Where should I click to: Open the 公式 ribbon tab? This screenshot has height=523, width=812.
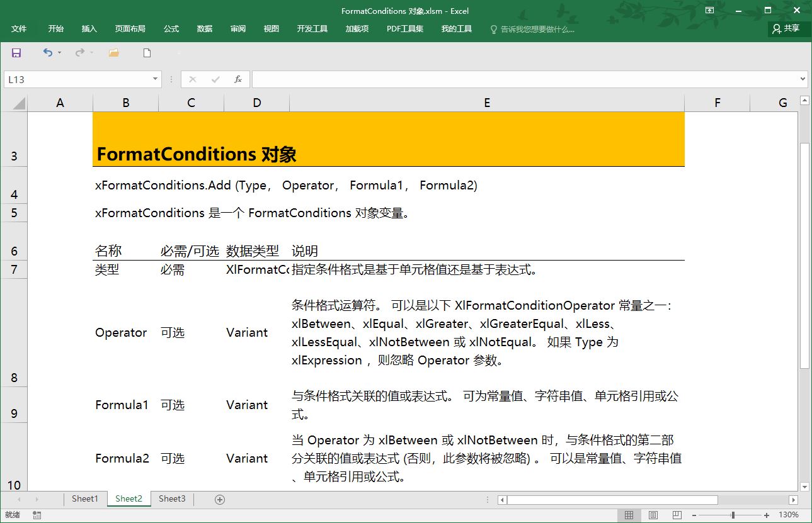(171, 28)
